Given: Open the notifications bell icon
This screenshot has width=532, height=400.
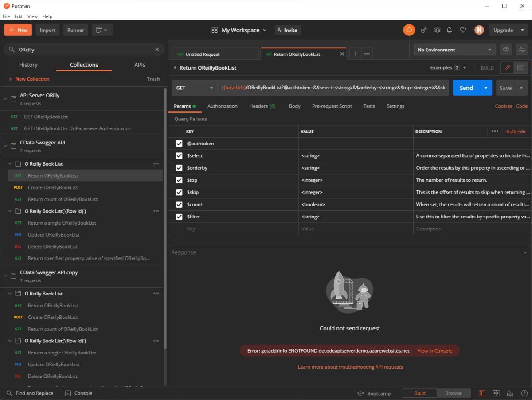Looking at the screenshot, I should click(x=450, y=30).
